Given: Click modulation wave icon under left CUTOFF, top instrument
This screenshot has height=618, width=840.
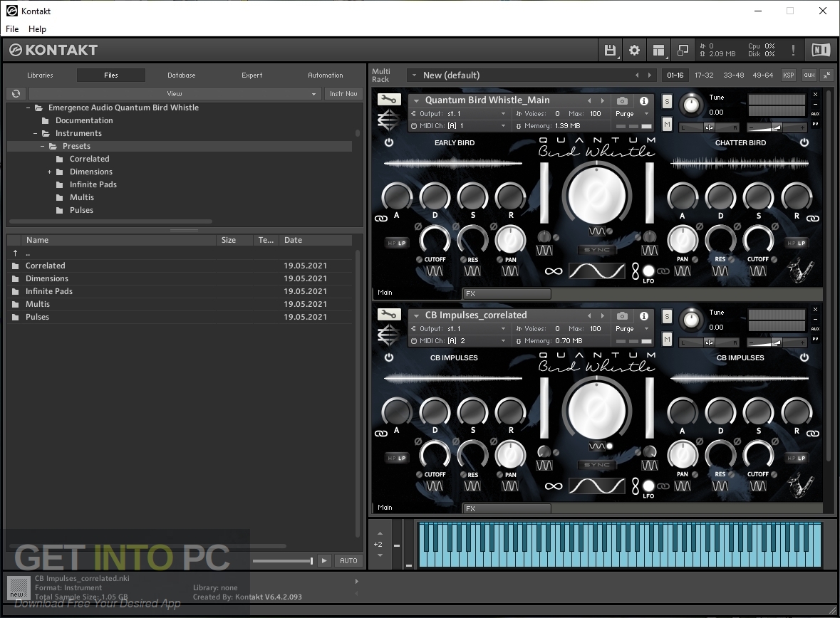Looking at the screenshot, I should coord(435,271).
